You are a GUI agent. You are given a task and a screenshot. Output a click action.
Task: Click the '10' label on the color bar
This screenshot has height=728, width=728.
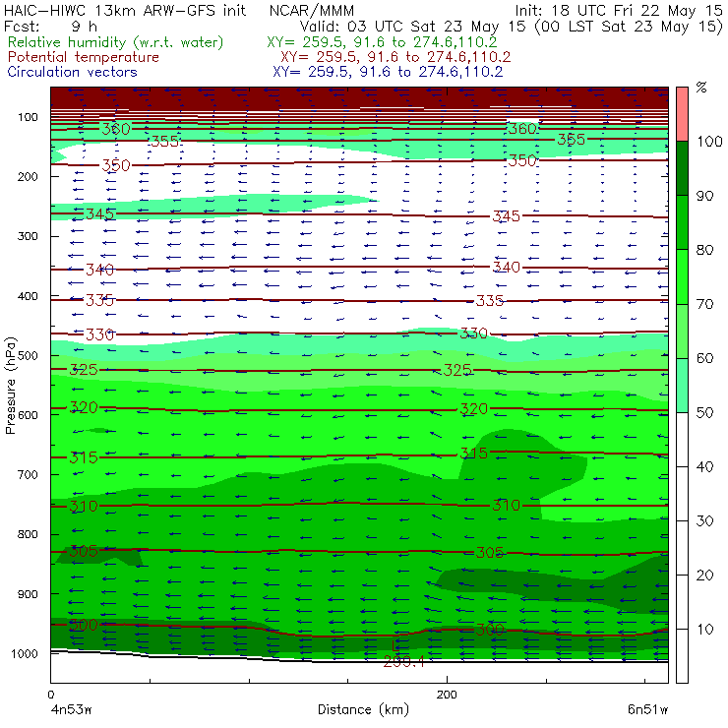coord(704,630)
